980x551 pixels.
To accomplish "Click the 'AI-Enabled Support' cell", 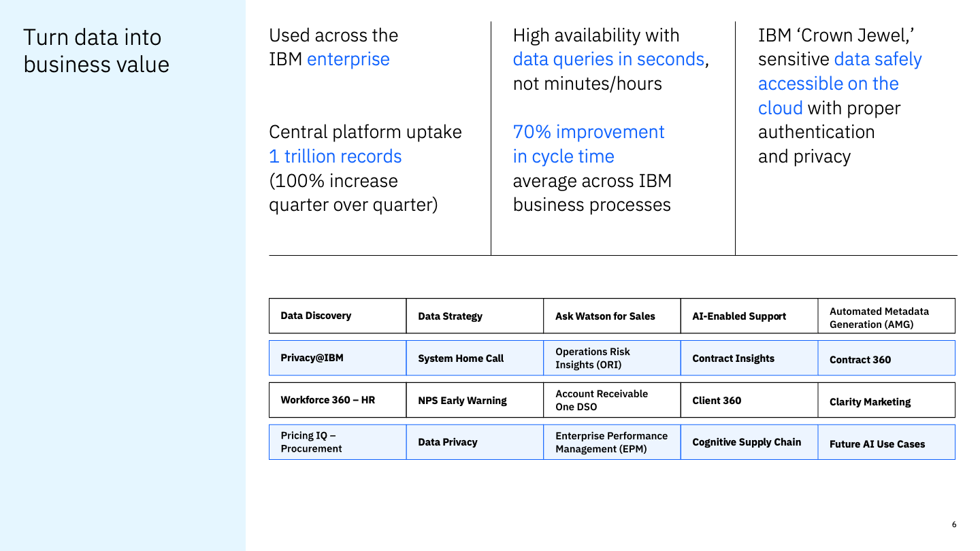I will (x=749, y=316).
